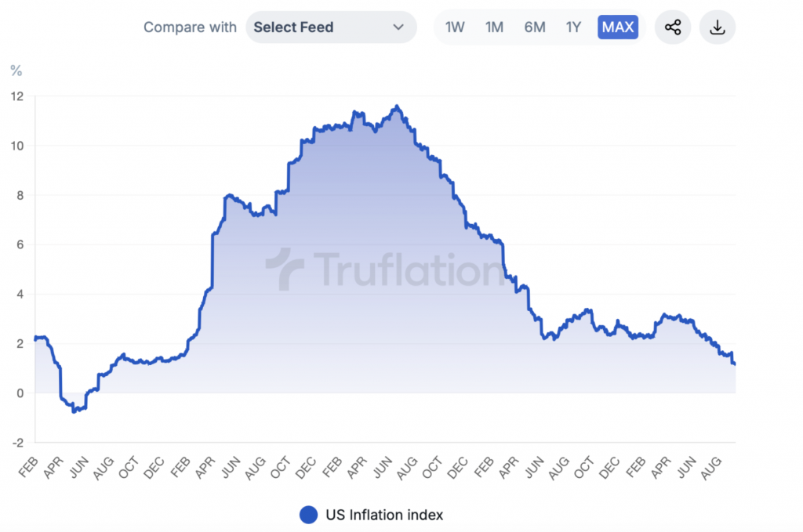Click the share icon button
803x532 pixels.
673,27
